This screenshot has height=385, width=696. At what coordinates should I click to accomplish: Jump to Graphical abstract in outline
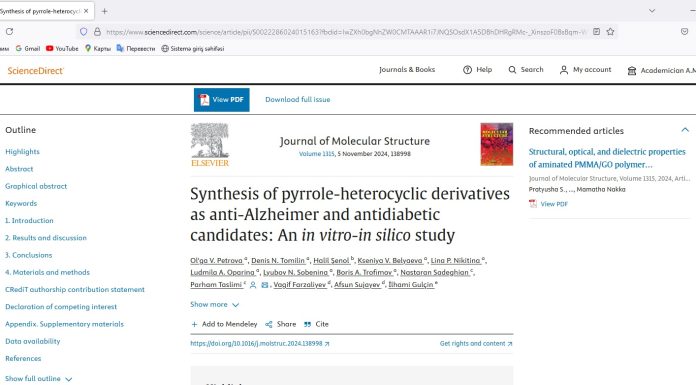click(x=36, y=187)
